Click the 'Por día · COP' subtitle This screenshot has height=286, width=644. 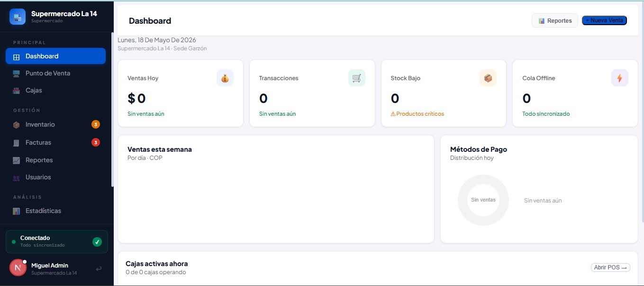(145, 158)
